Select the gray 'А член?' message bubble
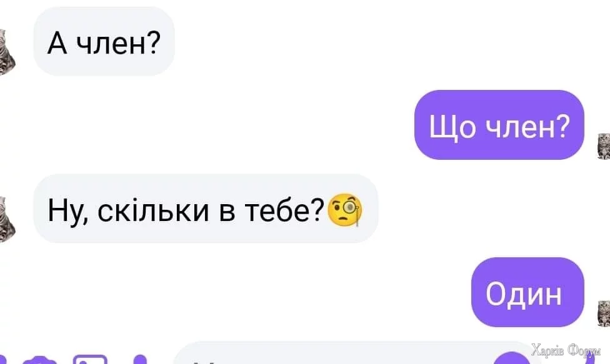Screen dimensions: 610x364 tap(104, 42)
